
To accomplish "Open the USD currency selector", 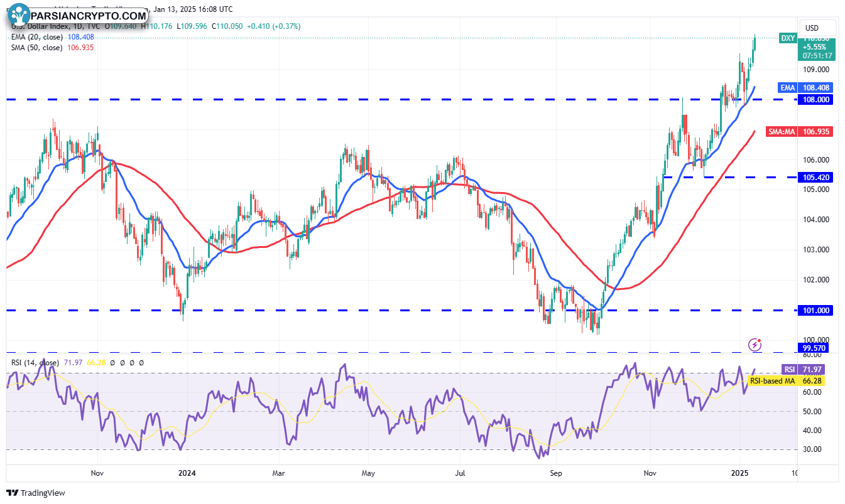I will point(818,28).
